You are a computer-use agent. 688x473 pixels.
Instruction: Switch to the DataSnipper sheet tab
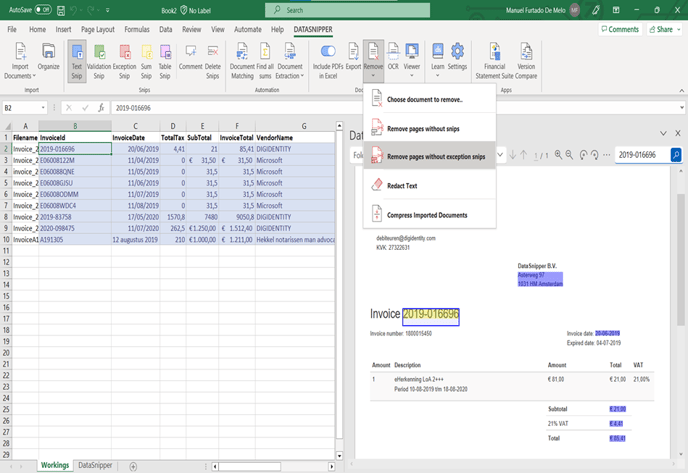(x=95, y=465)
